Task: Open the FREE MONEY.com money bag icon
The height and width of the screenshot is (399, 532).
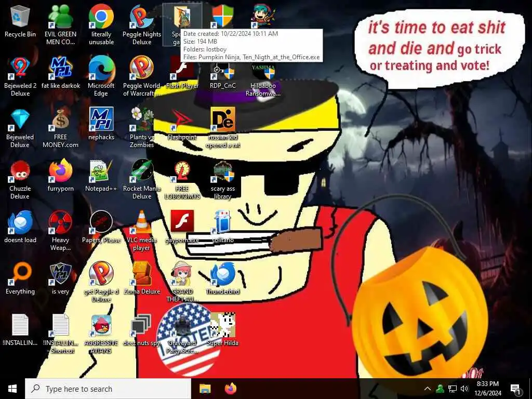Action: [x=60, y=128]
